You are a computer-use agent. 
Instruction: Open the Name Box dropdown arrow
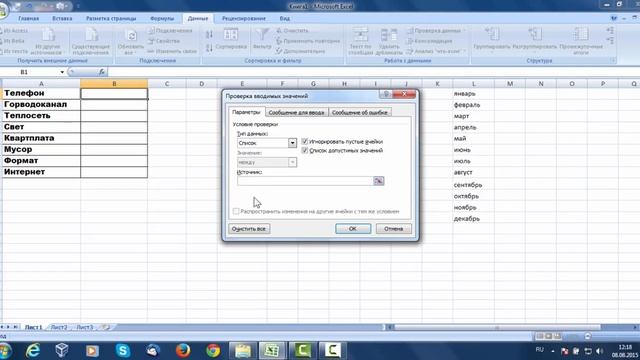click(62, 72)
